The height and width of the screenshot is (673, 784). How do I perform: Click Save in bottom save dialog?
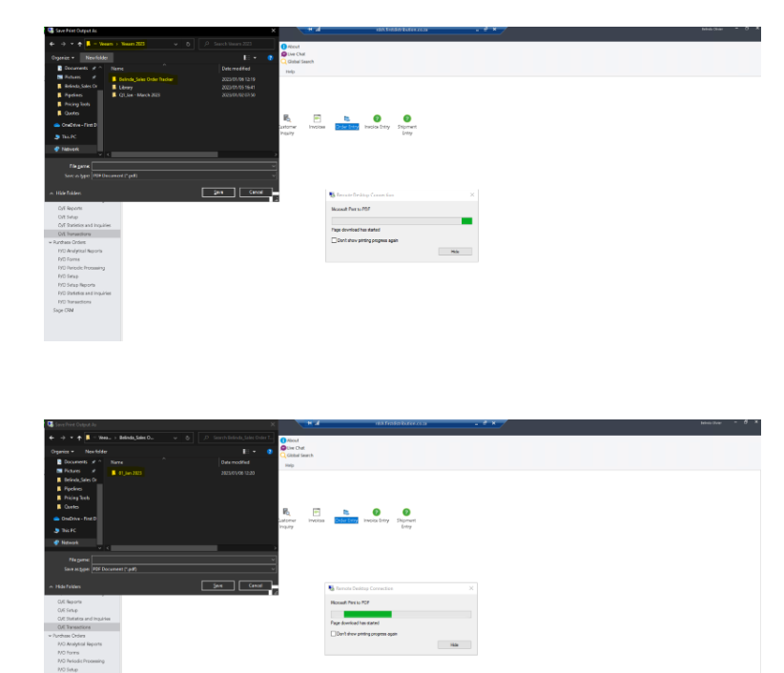coord(218,585)
